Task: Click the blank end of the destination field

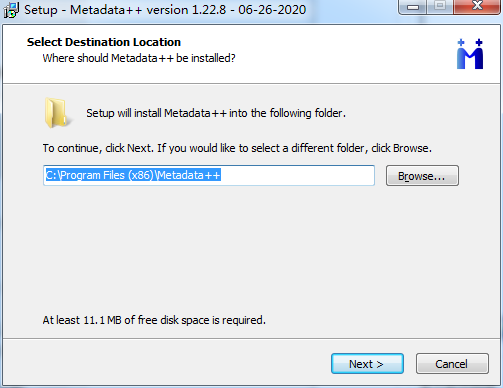Action: click(297, 175)
